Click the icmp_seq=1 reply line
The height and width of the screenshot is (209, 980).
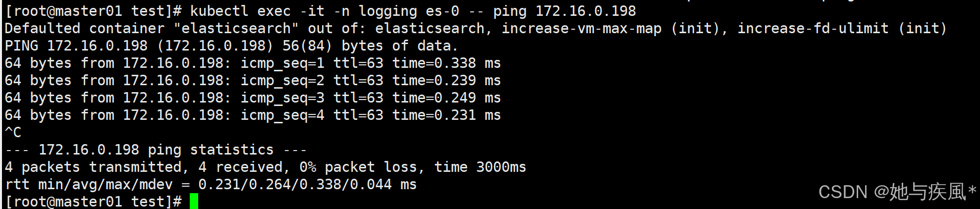point(253,63)
